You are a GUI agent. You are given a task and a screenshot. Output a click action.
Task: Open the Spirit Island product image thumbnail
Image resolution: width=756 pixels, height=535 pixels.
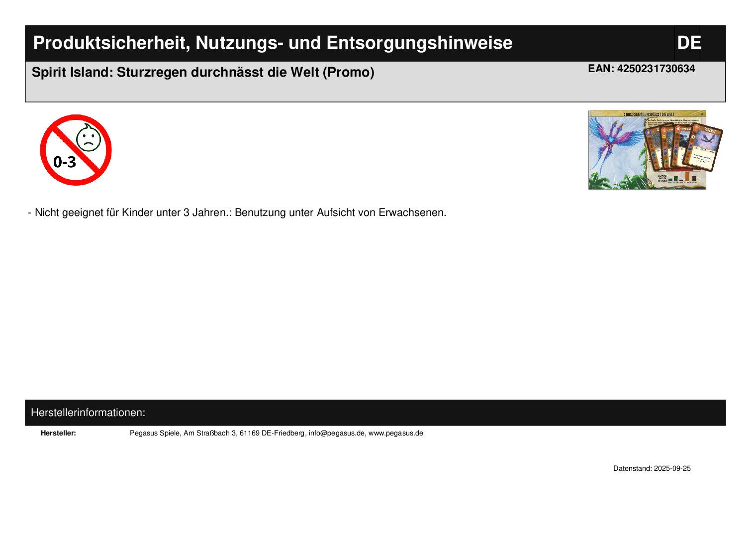click(x=647, y=150)
